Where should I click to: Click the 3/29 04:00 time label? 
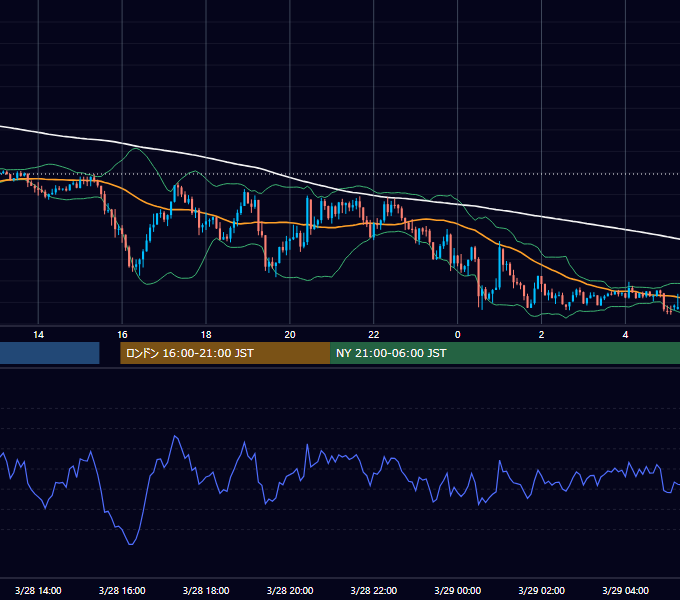625,590
